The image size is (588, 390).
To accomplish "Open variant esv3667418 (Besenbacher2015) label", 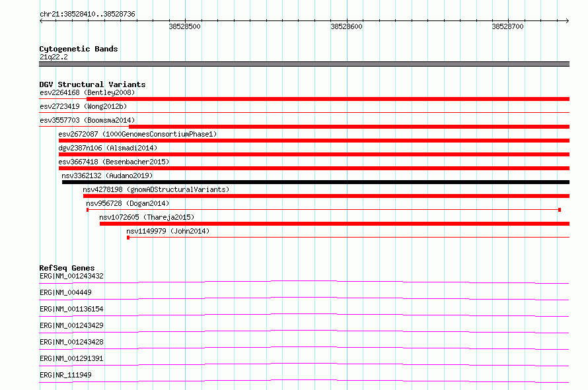I will (114, 162).
